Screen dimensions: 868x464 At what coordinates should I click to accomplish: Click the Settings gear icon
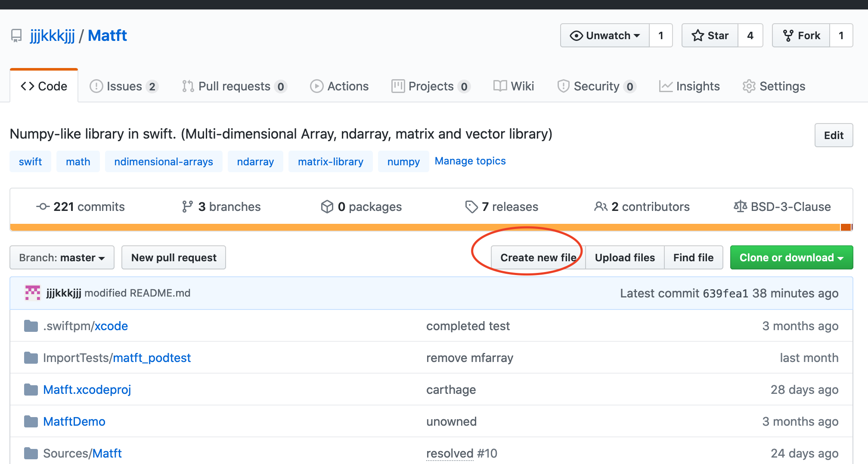[749, 86]
